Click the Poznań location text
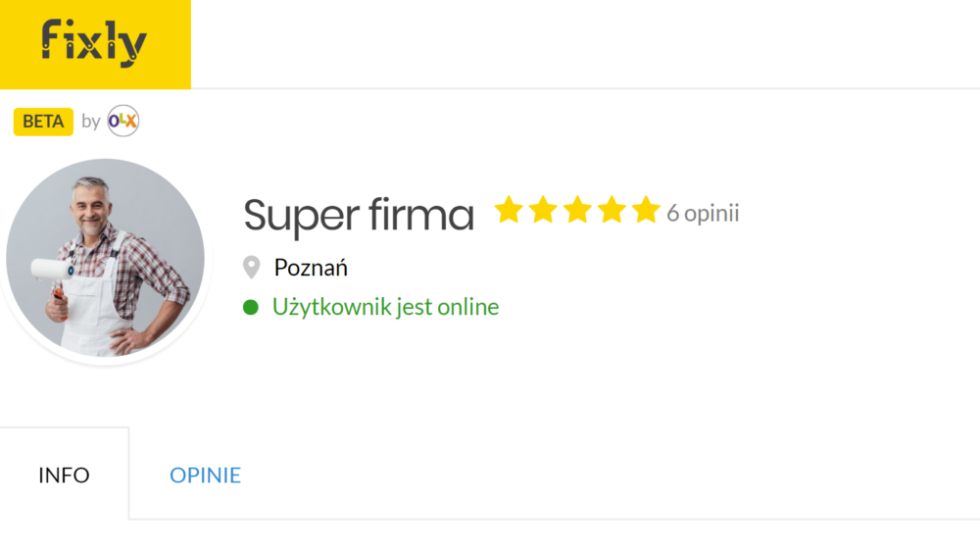 point(311,268)
